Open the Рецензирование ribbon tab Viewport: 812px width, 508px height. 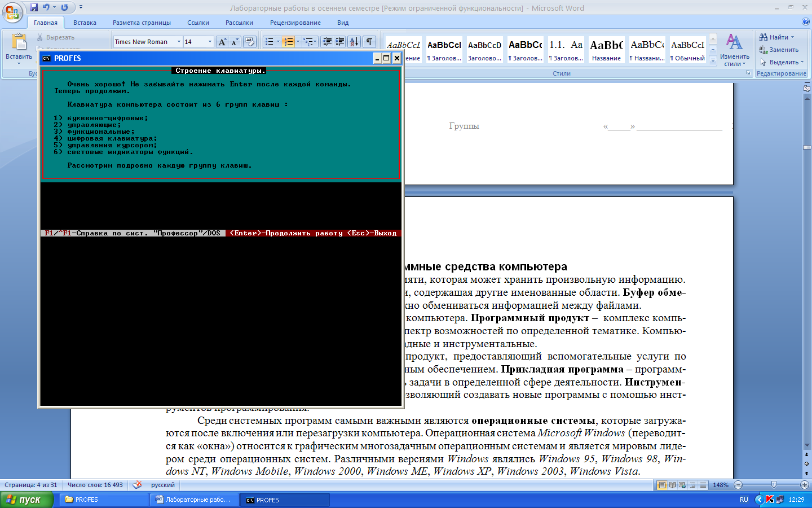[x=295, y=23]
